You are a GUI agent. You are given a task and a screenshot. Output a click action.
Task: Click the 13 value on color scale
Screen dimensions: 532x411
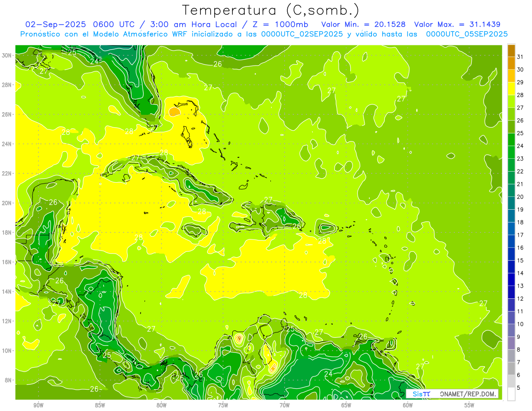pyautogui.click(x=520, y=286)
